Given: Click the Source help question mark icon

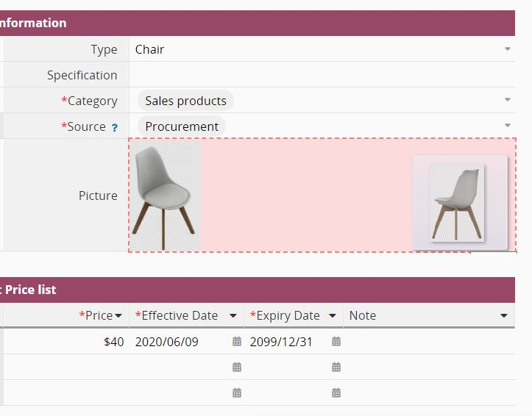Looking at the screenshot, I should 115,128.
